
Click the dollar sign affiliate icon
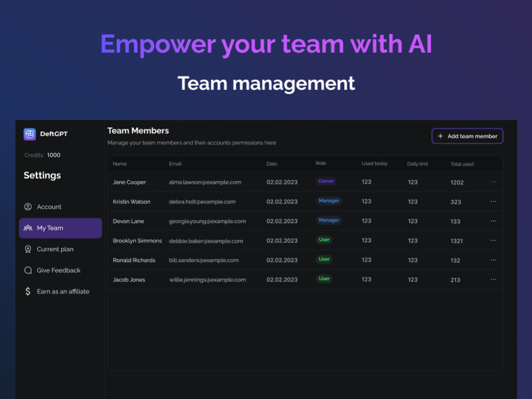[x=28, y=292]
